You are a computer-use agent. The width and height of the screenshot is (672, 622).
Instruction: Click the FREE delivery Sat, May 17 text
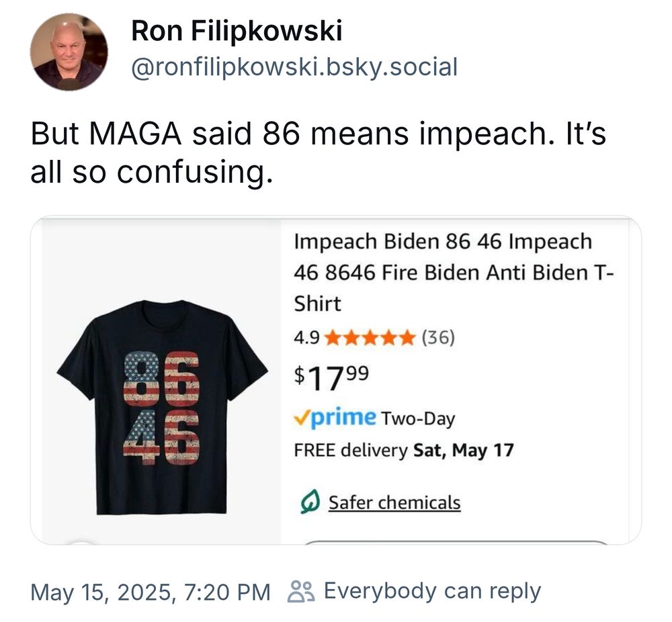coord(403,450)
